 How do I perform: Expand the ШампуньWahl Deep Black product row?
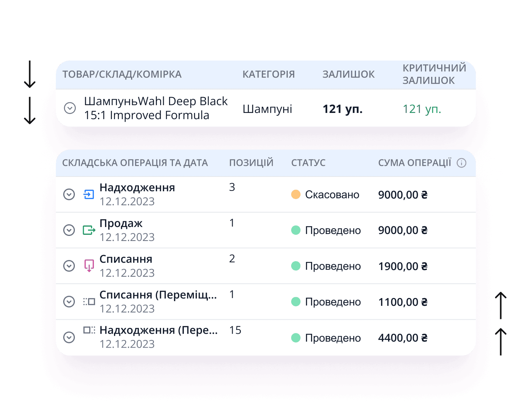coord(70,108)
